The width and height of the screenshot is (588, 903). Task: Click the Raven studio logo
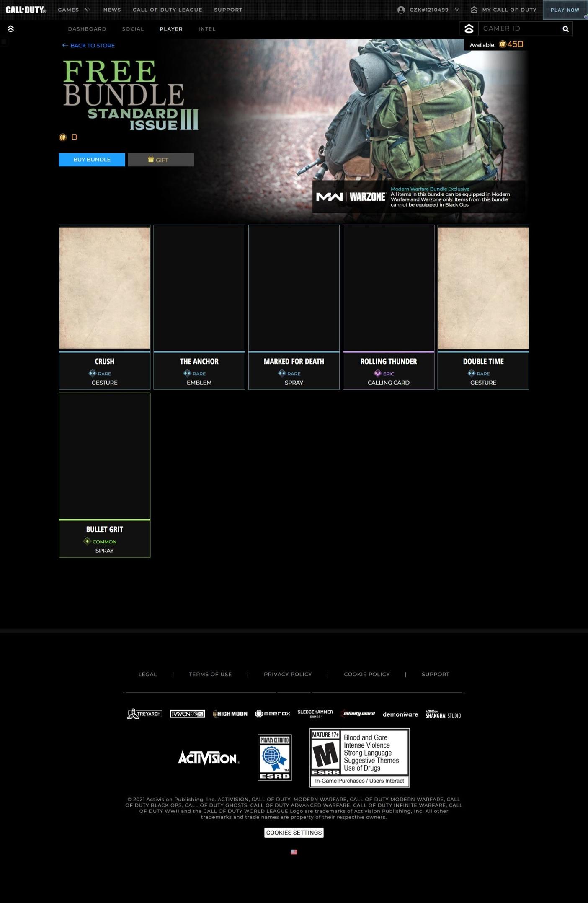coord(187,714)
